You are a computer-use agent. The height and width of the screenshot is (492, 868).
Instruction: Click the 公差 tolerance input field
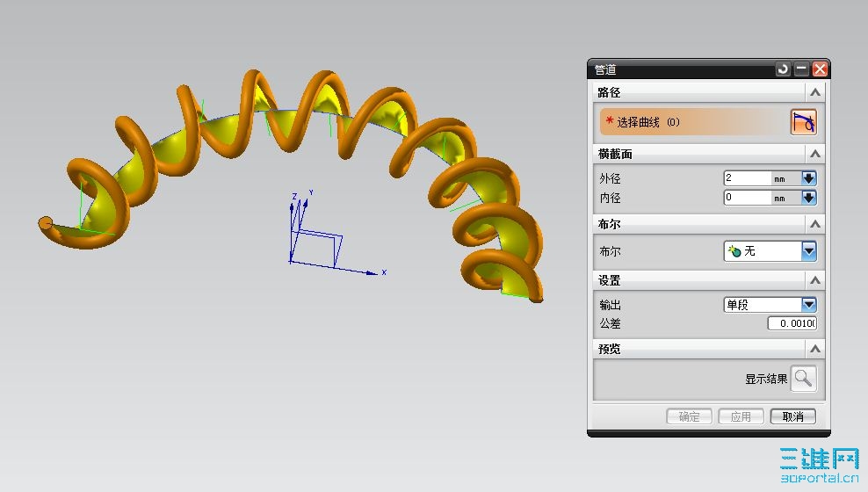(x=792, y=323)
